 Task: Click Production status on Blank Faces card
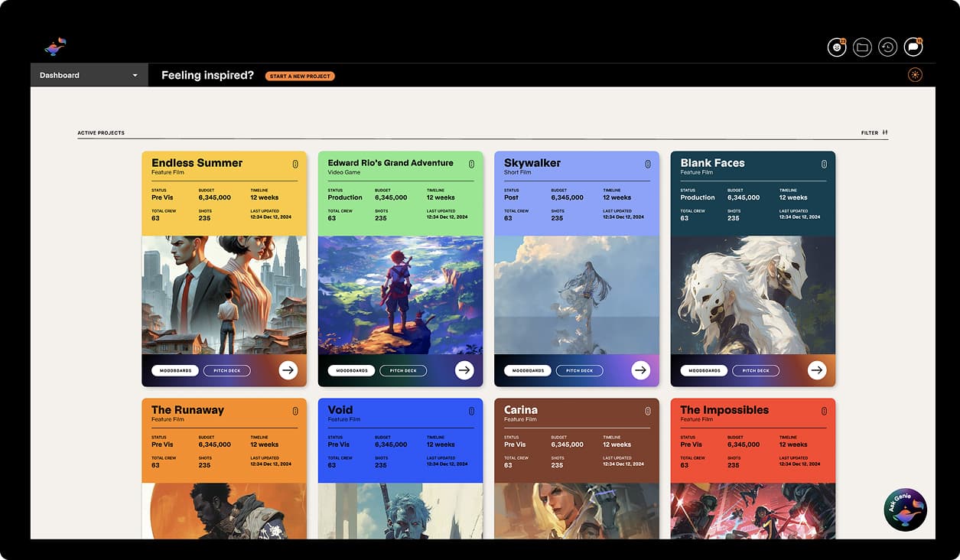pyautogui.click(x=698, y=197)
